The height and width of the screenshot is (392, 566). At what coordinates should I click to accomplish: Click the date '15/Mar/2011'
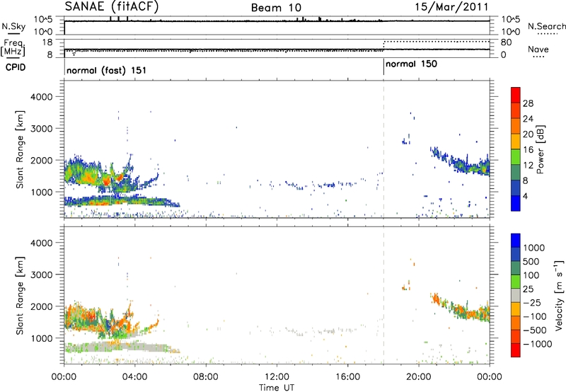[451, 6]
